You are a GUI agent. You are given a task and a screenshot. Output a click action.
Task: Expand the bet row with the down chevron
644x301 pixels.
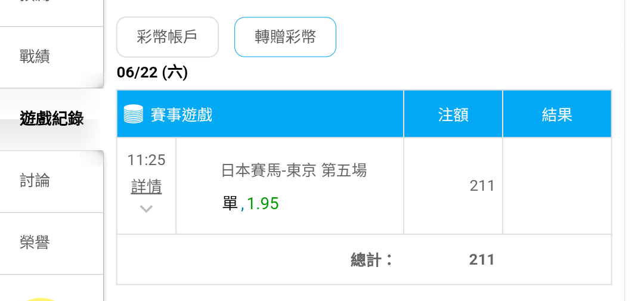click(146, 209)
